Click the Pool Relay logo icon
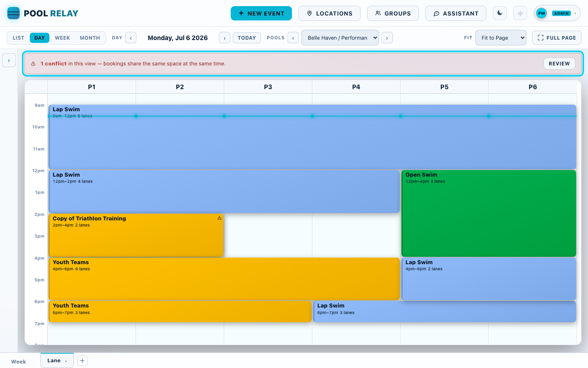This screenshot has height=368, width=588. point(13,13)
